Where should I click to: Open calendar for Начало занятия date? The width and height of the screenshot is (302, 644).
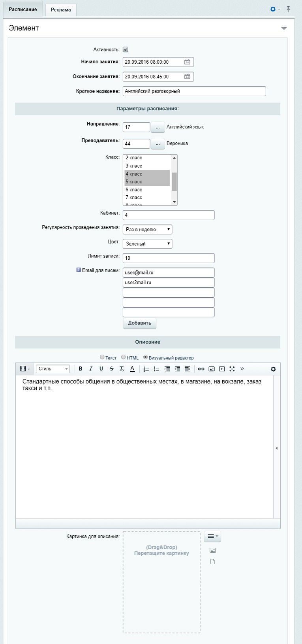tap(188, 62)
